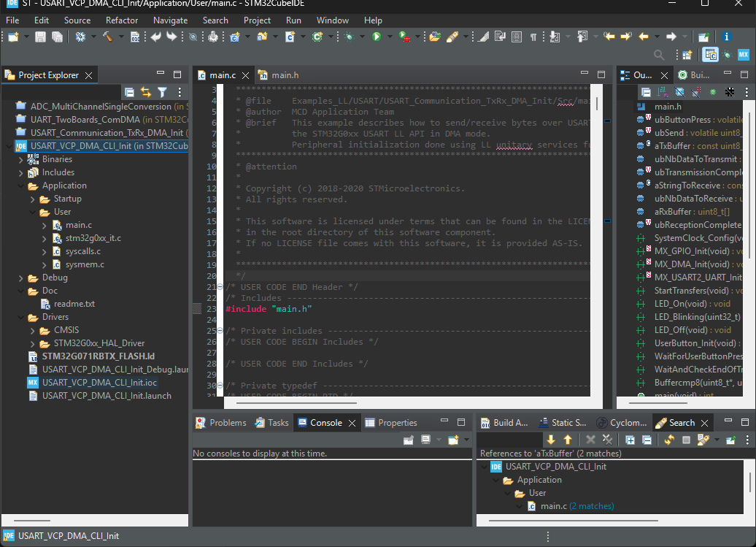
Task: Switch to Device Configuration Tool MX perspective
Action: pos(744,55)
